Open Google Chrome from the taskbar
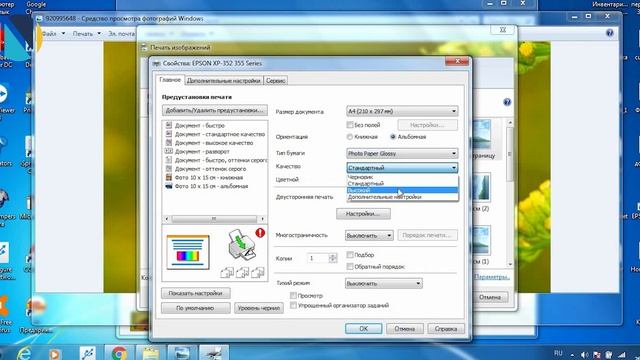 (x=119, y=353)
